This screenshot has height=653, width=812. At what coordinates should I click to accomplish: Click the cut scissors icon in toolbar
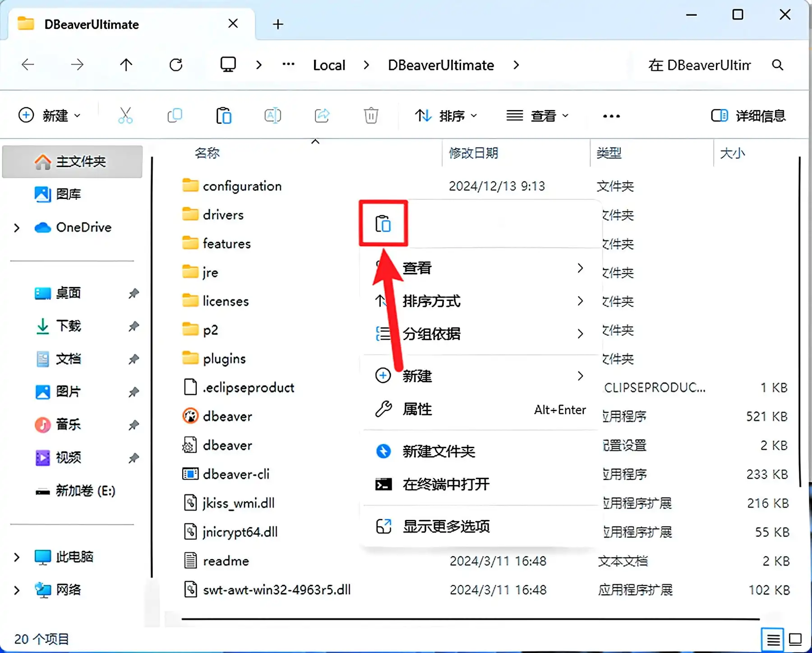click(125, 116)
